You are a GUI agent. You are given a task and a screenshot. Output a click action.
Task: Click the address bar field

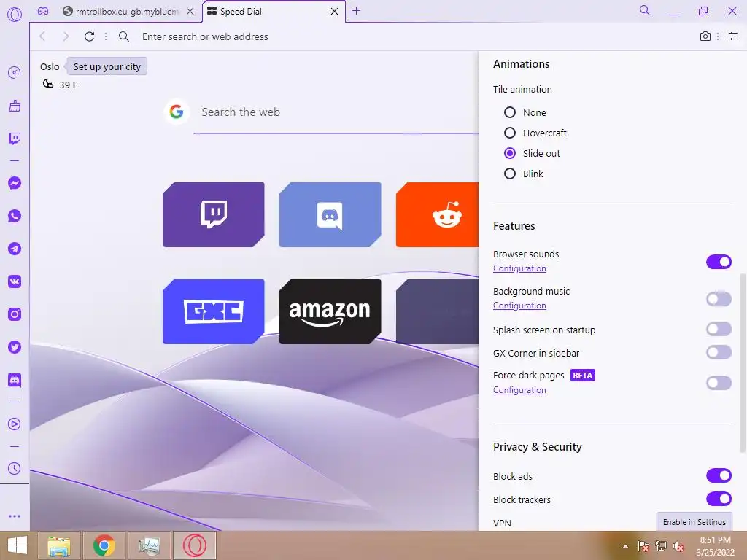(x=410, y=36)
